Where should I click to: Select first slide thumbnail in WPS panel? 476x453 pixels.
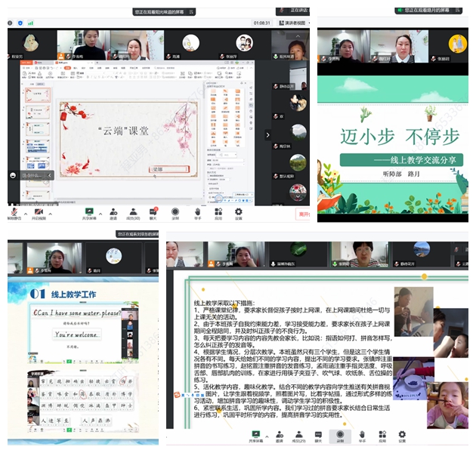[37, 94]
